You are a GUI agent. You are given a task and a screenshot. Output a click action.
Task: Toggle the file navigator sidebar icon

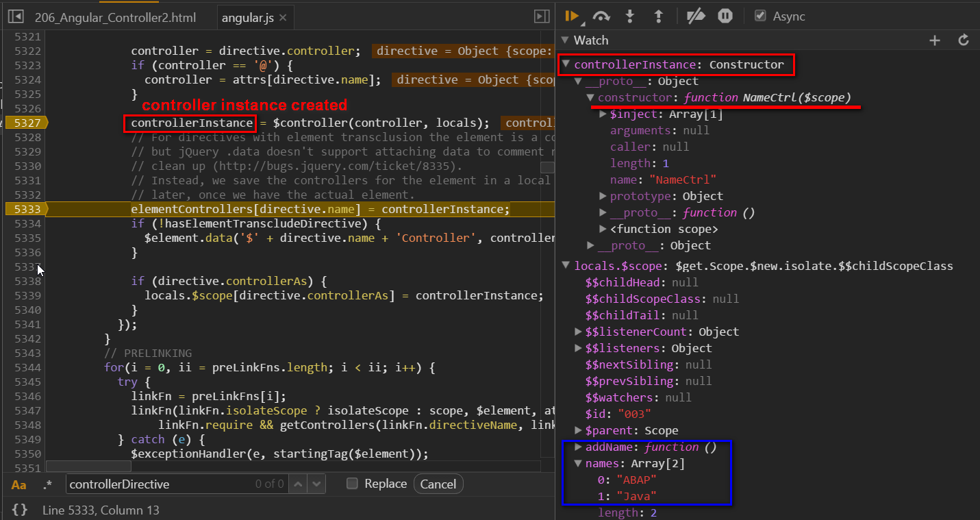(15, 17)
